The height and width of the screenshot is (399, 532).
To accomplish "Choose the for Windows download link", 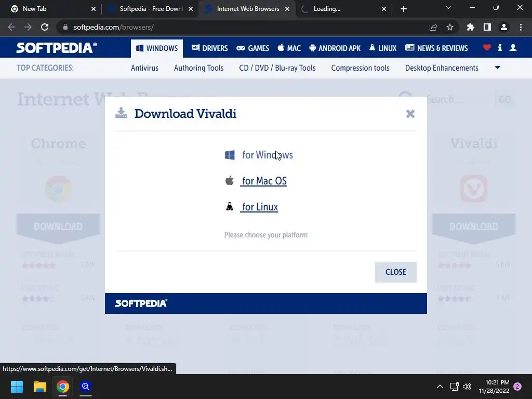I will (268, 155).
